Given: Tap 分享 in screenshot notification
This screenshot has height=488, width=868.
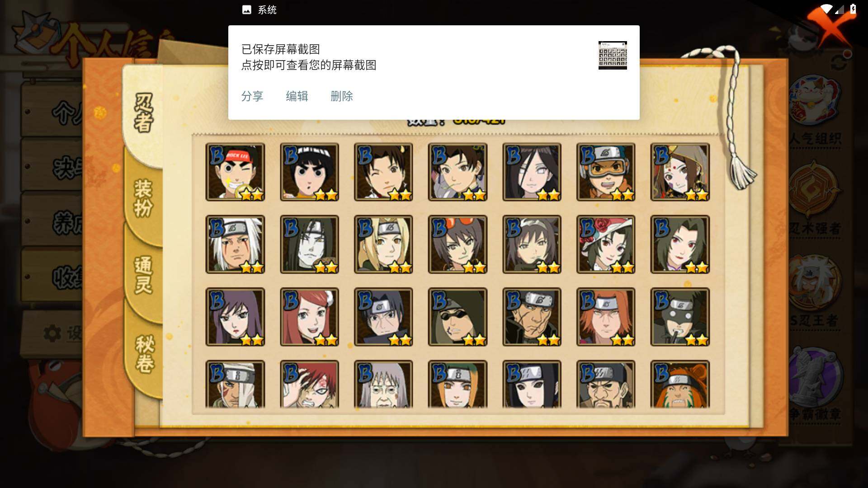Looking at the screenshot, I should pos(252,96).
